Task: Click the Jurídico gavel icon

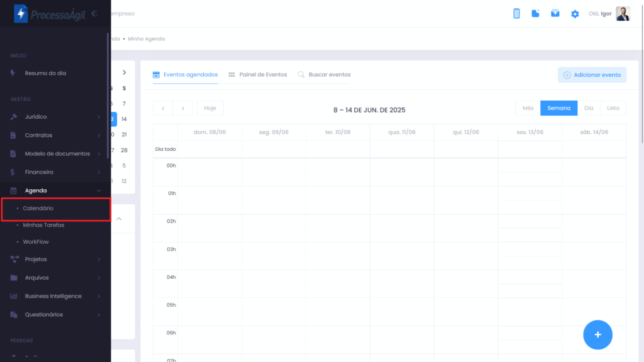Action: pos(14,116)
